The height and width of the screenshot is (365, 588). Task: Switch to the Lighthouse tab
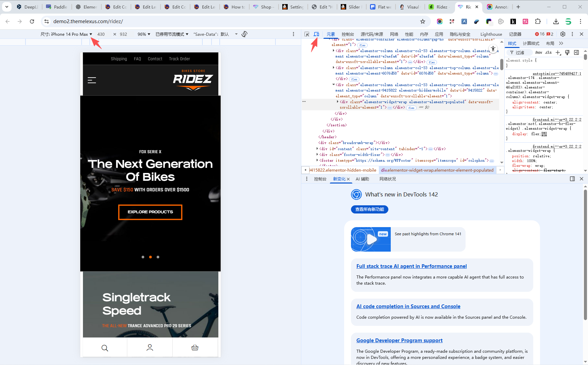[491, 34]
